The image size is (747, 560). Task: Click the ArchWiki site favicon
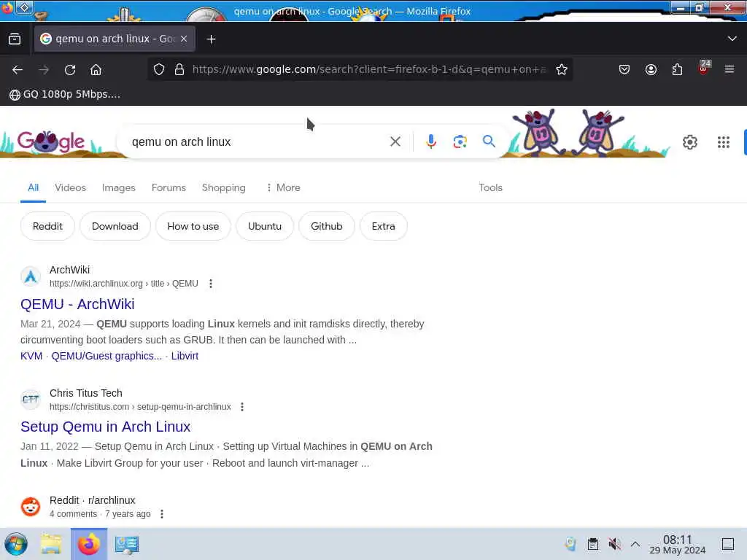point(31,276)
